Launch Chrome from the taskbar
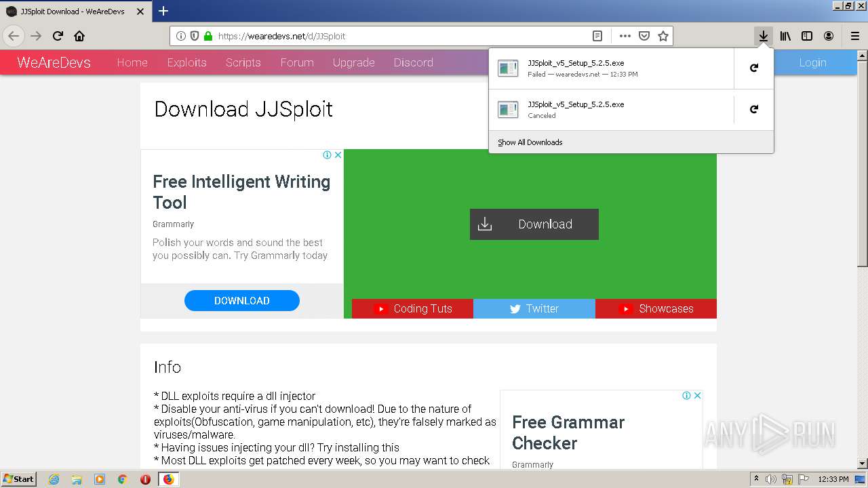The height and width of the screenshot is (488, 868). [123, 479]
